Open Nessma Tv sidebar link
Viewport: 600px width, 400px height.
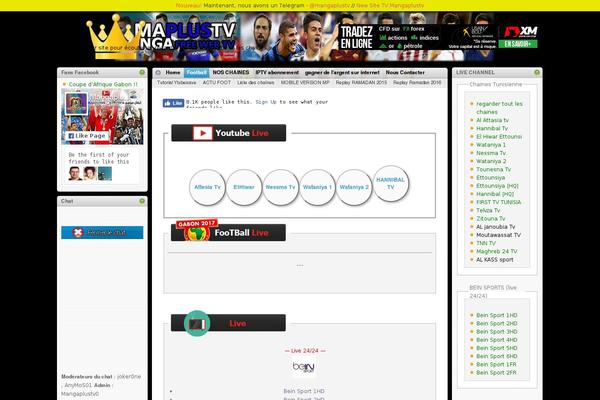coord(491,153)
